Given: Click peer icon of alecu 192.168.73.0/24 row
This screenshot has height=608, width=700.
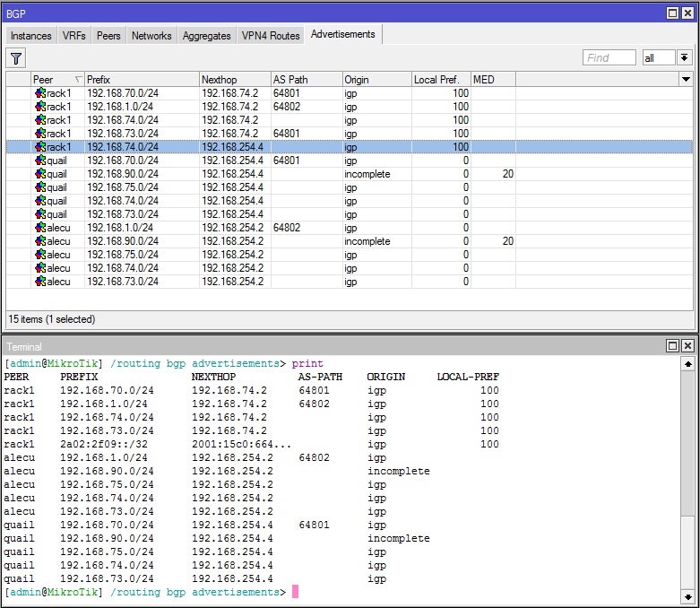Looking at the screenshot, I should click(39, 282).
